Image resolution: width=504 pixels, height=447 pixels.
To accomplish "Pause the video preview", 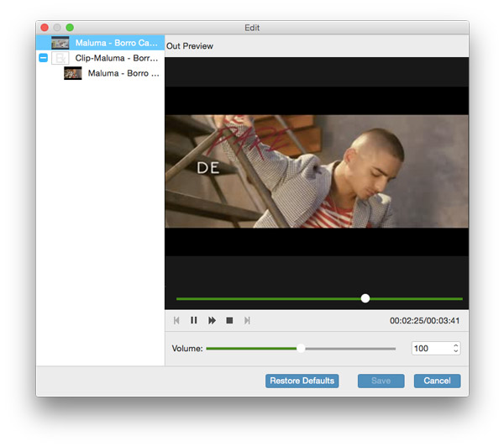I will click(x=194, y=320).
